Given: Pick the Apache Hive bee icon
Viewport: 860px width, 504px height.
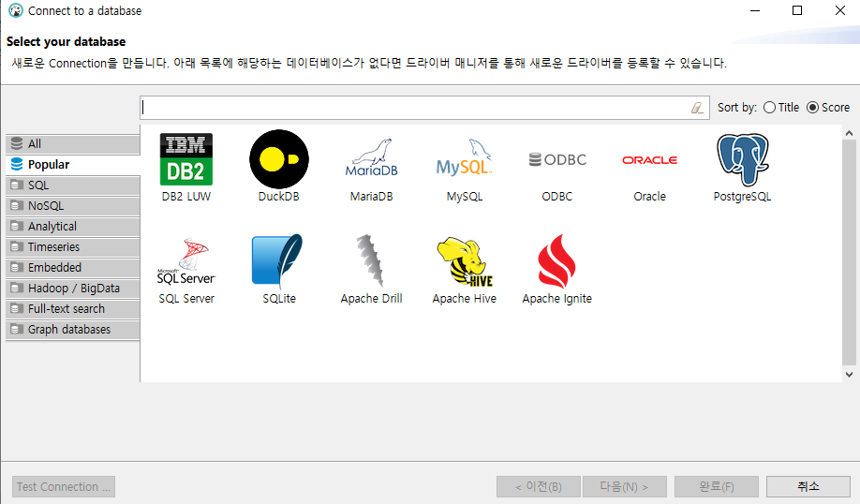Looking at the screenshot, I should tap(464, 261).
